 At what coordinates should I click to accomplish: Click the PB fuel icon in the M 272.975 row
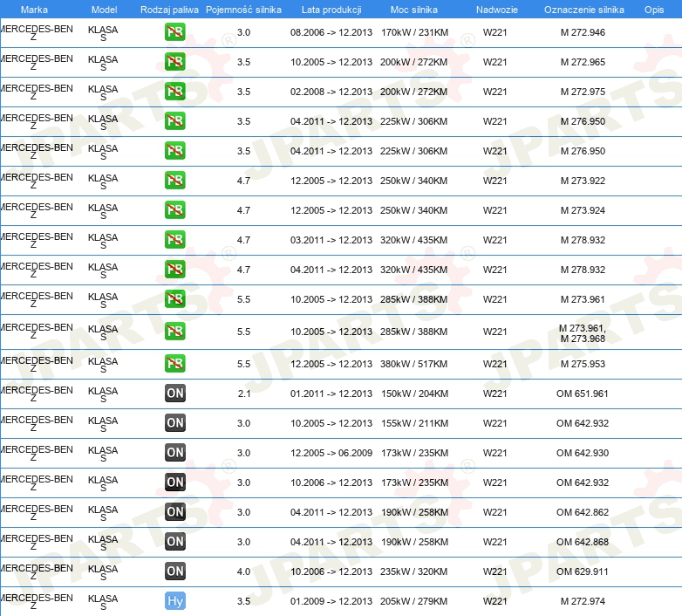[x=175, y=92]
